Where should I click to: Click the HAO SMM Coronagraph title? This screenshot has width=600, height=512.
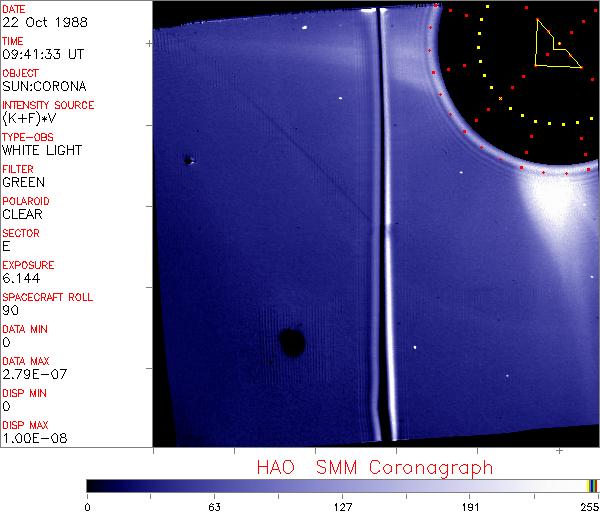click(x=374, y=467)
